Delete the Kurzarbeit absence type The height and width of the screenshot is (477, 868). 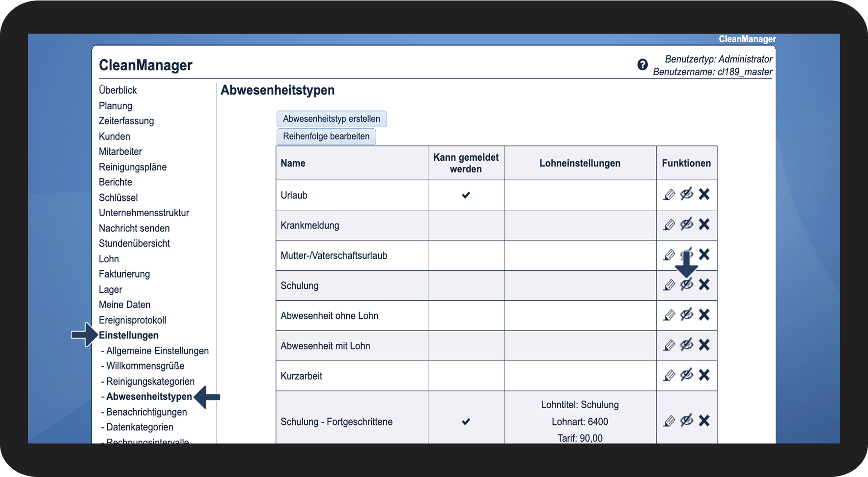(704, 375)
